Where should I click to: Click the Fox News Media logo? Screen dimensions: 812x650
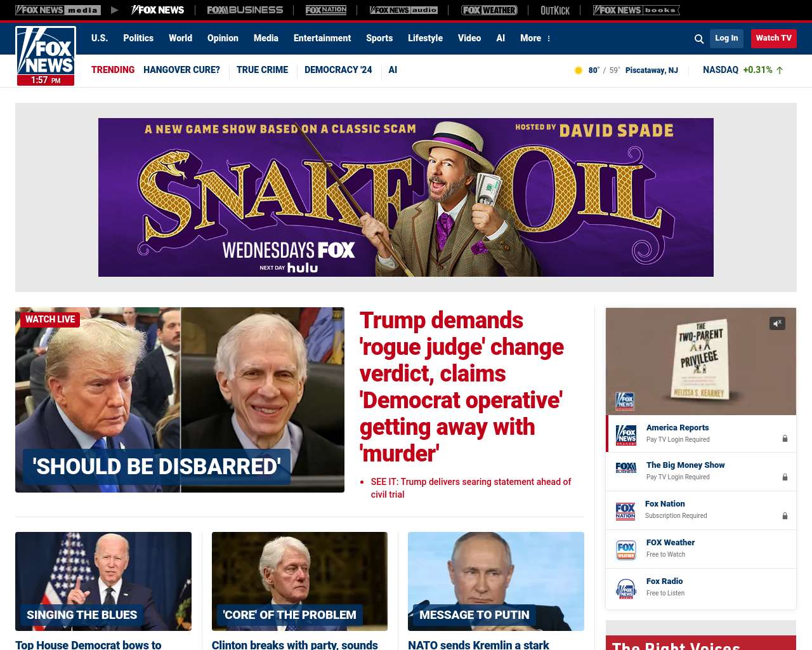pos(58,10)
